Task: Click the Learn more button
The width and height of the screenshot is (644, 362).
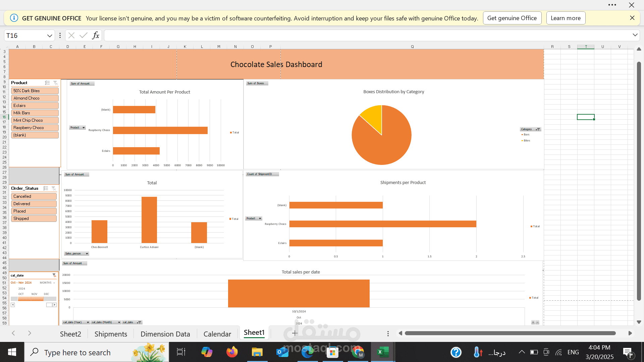Action: (x=566, y=18)
